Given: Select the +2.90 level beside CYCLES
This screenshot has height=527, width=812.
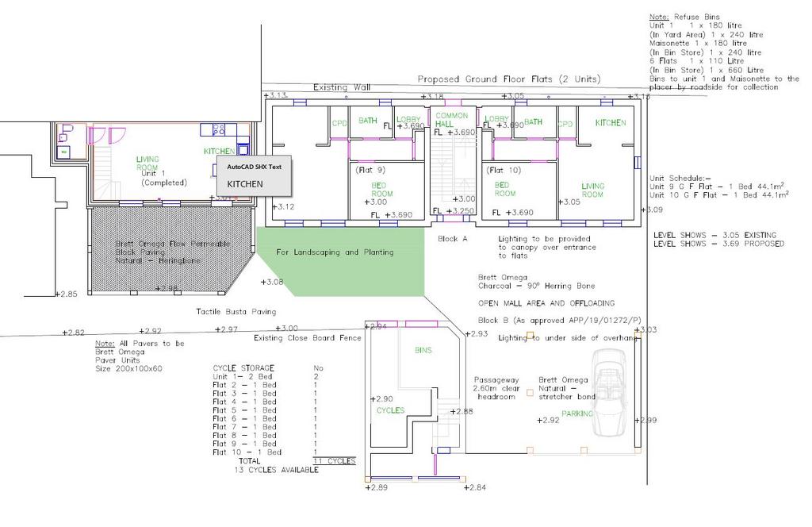Looking at the screenshot, I should pyautogui.click(x=381, y=399).
